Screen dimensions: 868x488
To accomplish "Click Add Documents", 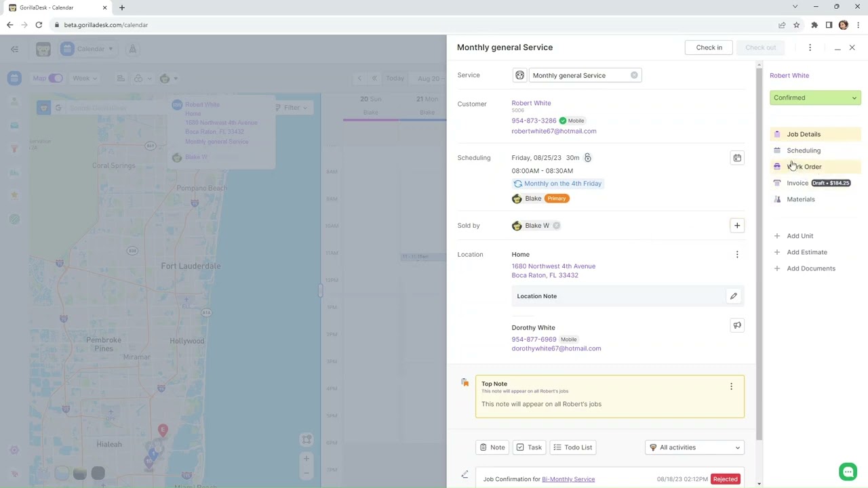I will (810, 268).
